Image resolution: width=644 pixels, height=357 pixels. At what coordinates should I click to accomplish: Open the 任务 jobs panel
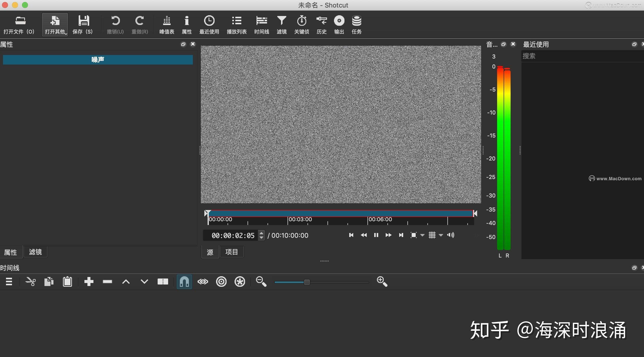coord(356,25)
